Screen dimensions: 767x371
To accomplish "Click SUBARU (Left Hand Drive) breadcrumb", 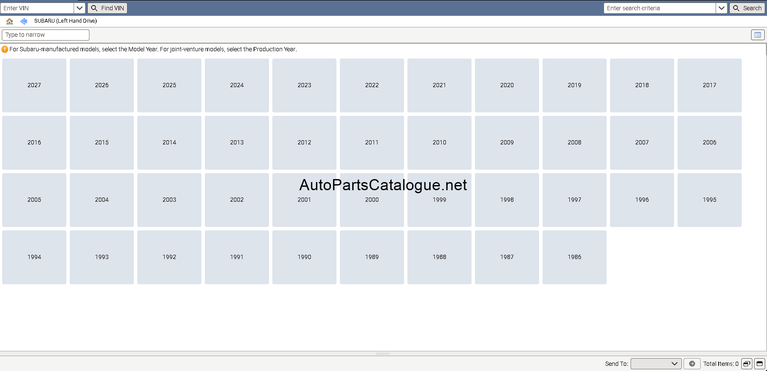I will coord(66,21).
